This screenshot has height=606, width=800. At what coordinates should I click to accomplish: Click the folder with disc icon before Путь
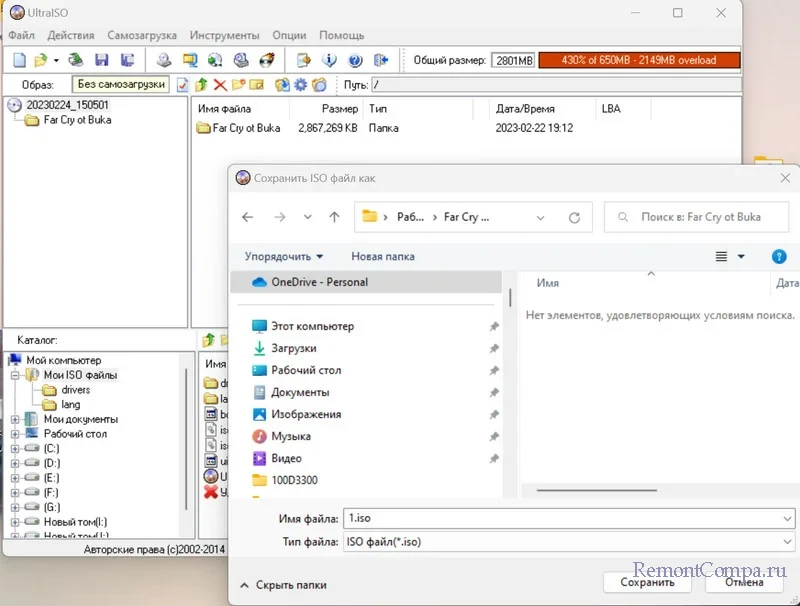tap(319, 85)
